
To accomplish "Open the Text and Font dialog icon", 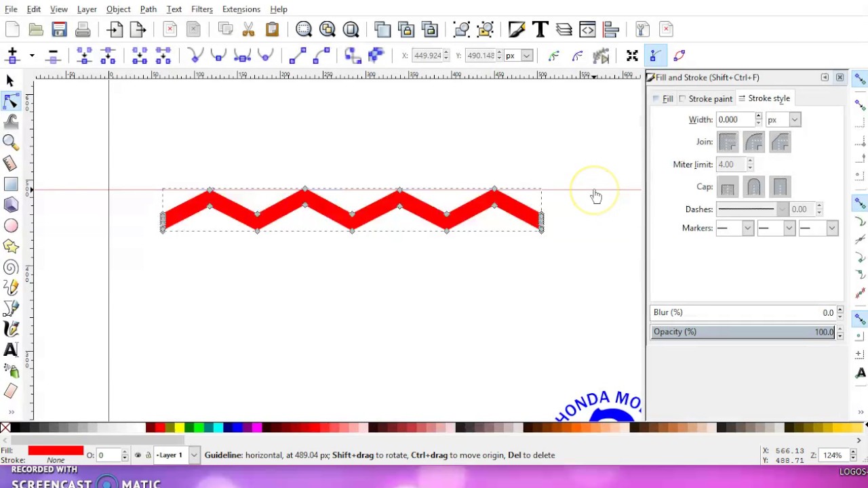I will (x=540, y=29).
